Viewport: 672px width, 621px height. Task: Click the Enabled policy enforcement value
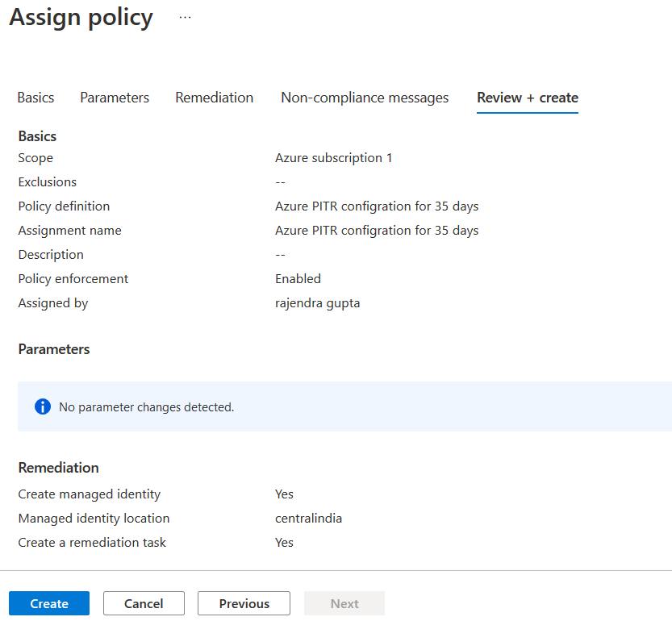298,279
